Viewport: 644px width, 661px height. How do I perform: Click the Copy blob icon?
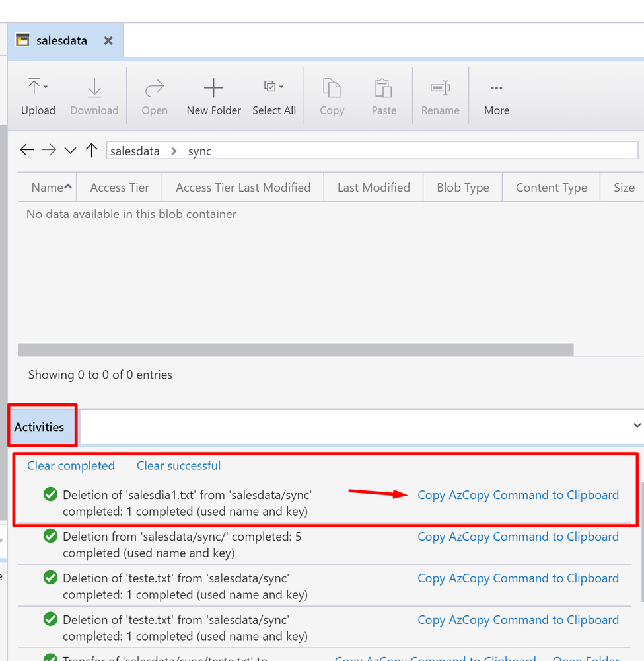332,86
